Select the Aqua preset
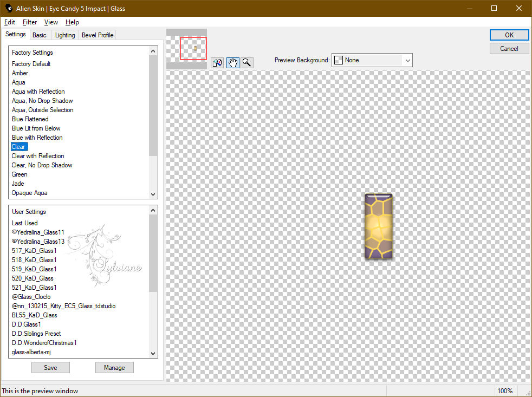Screen dimensions: 532x397 [x=18, y=82]
